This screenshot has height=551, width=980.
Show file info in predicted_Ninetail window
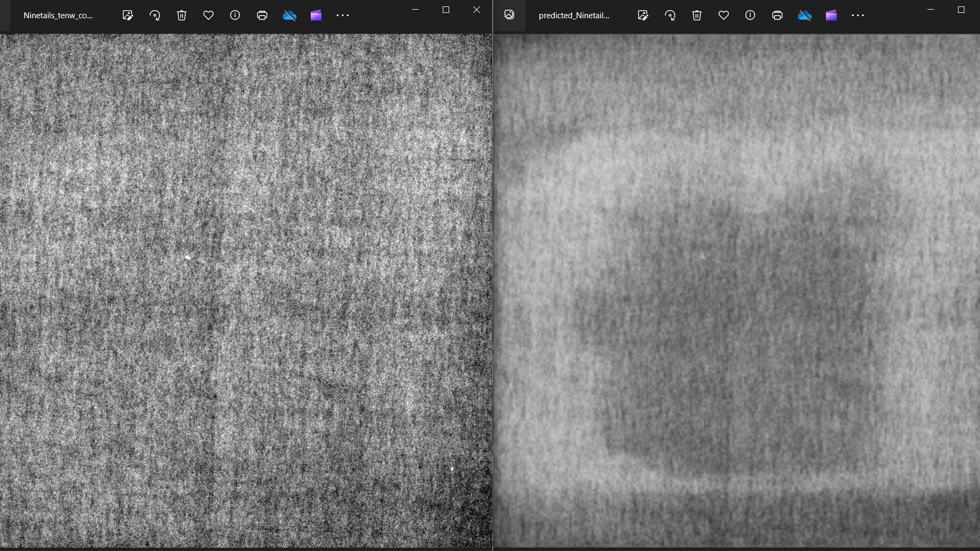(750, 16)
